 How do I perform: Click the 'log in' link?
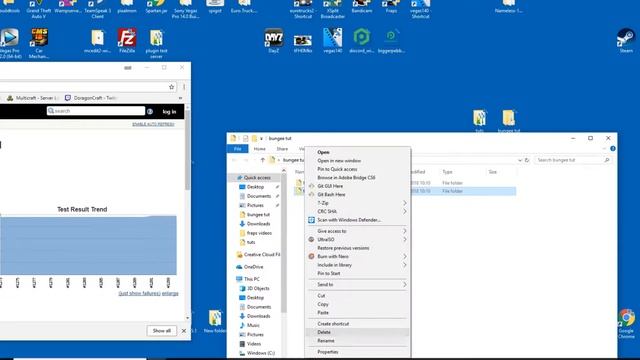tap(169, 111)
